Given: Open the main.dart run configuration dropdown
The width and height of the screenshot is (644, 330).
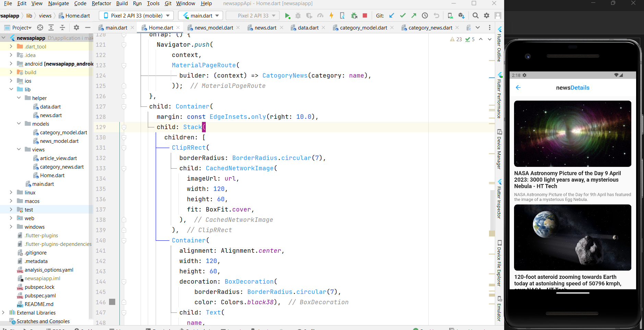Looking at the screenshot, I should [200, 15].
